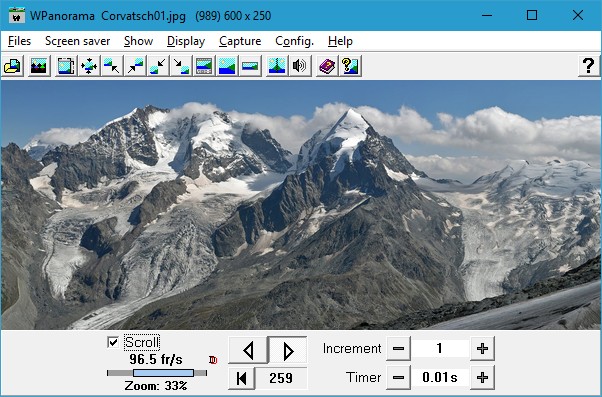
Task: Increase Increment with its plus button
Action: [x=482, y=349]
